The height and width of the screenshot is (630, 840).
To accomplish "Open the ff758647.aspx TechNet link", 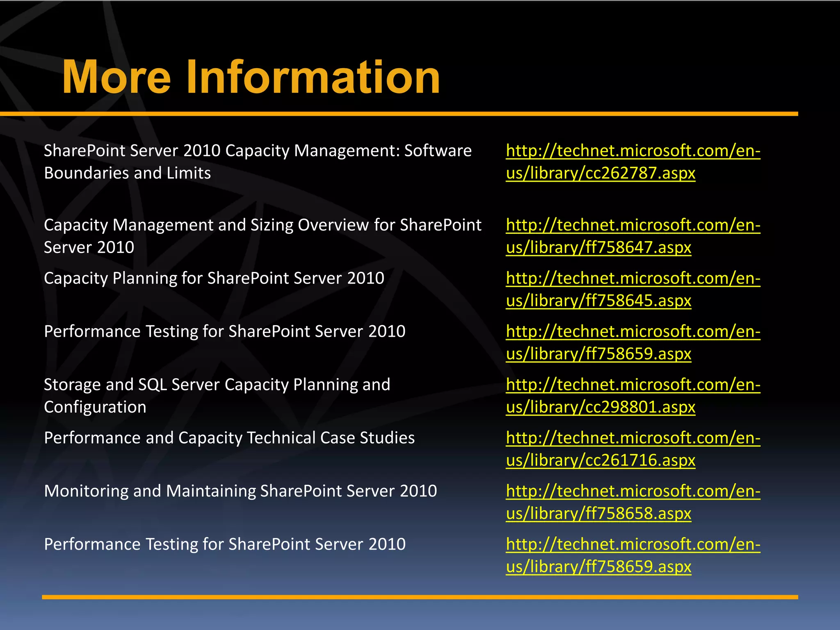I will (x=633, y=236).
